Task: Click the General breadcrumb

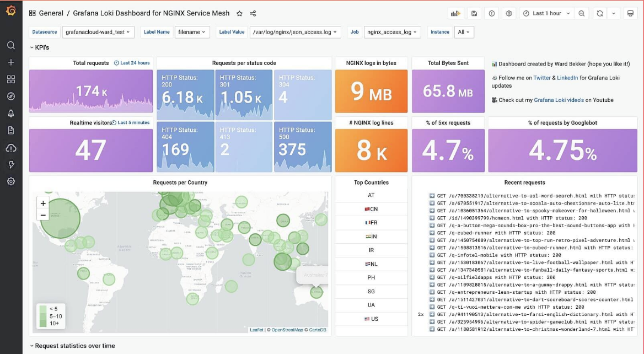Action: (x=51, y=13)
